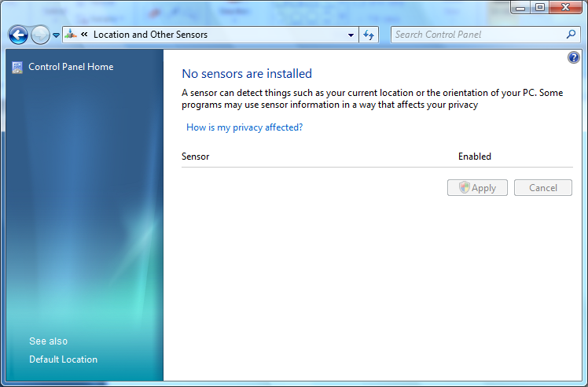Open How is my privacy affected link

244,127
